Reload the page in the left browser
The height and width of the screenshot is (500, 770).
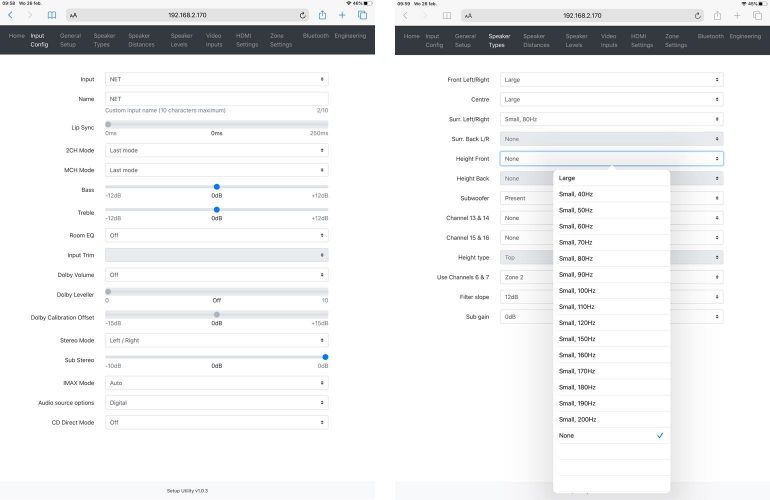pyautogui.click(x=303, y=16)
